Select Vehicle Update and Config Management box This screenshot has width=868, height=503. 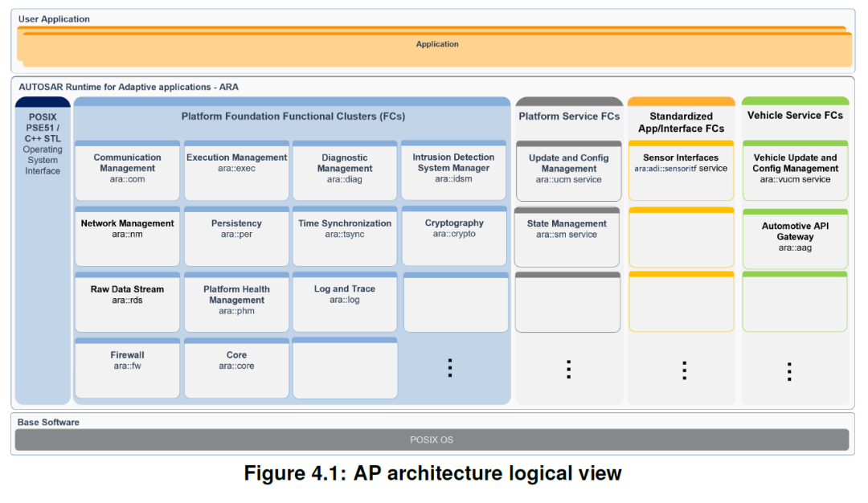[x=795, y=170]
